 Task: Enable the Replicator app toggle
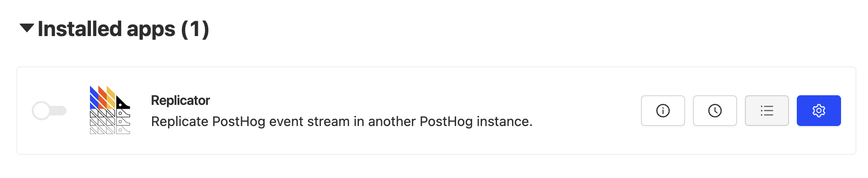coord(49,111)
